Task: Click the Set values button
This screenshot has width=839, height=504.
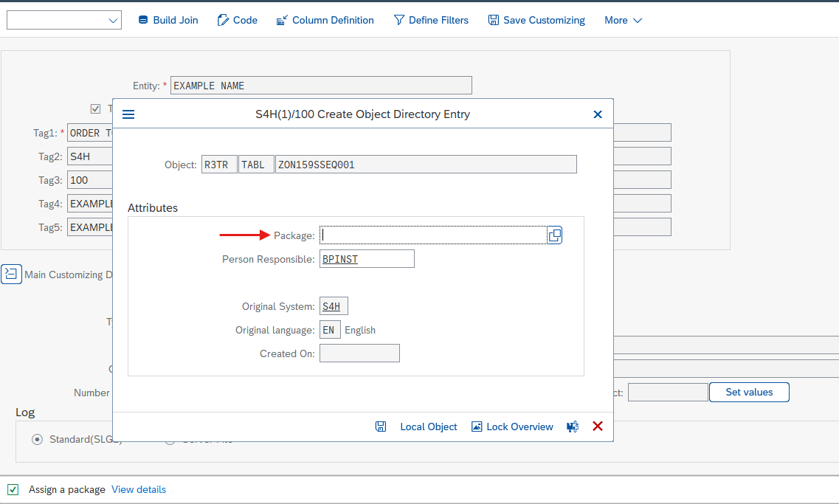Action: tap(749, 392)
